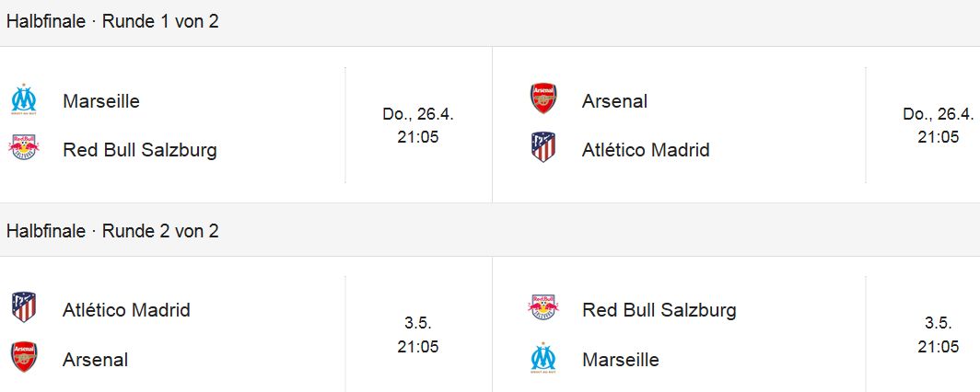Select Red Bull Salzburg name in round 2

pyautogui.click(x=659, y=309)
